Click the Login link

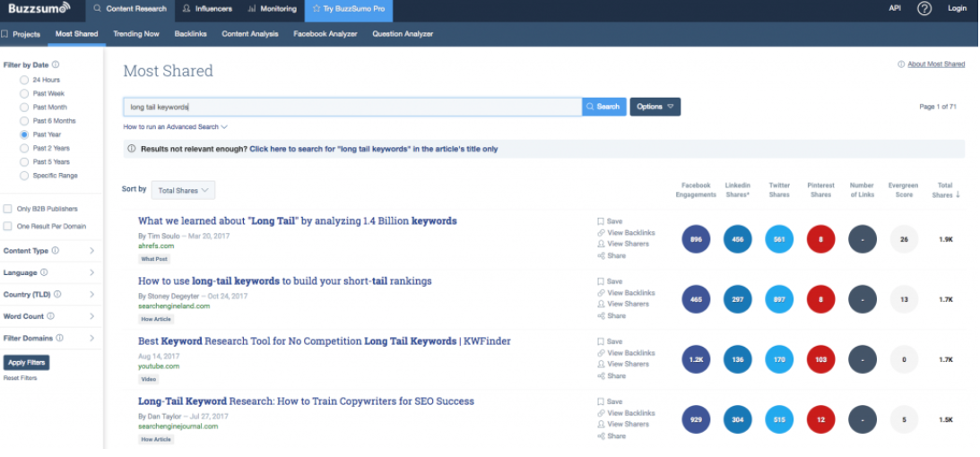(x=957, y=8)
